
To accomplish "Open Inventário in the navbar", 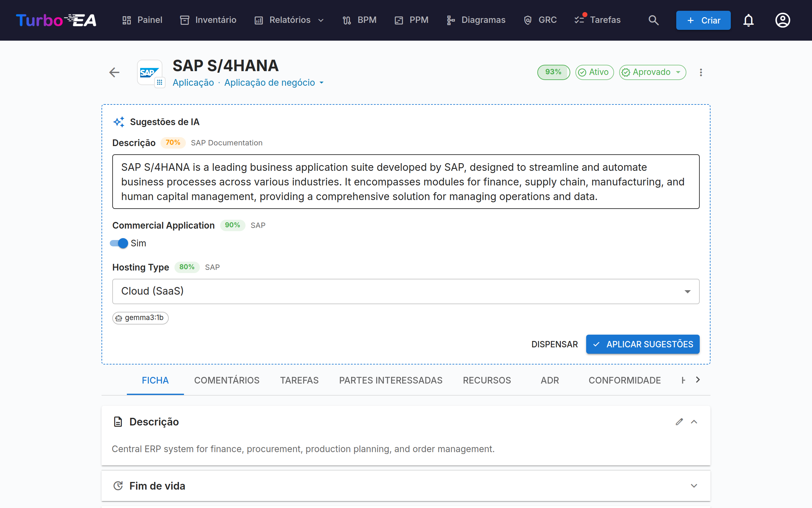I will pyautogui.click(x=208, y=20).
